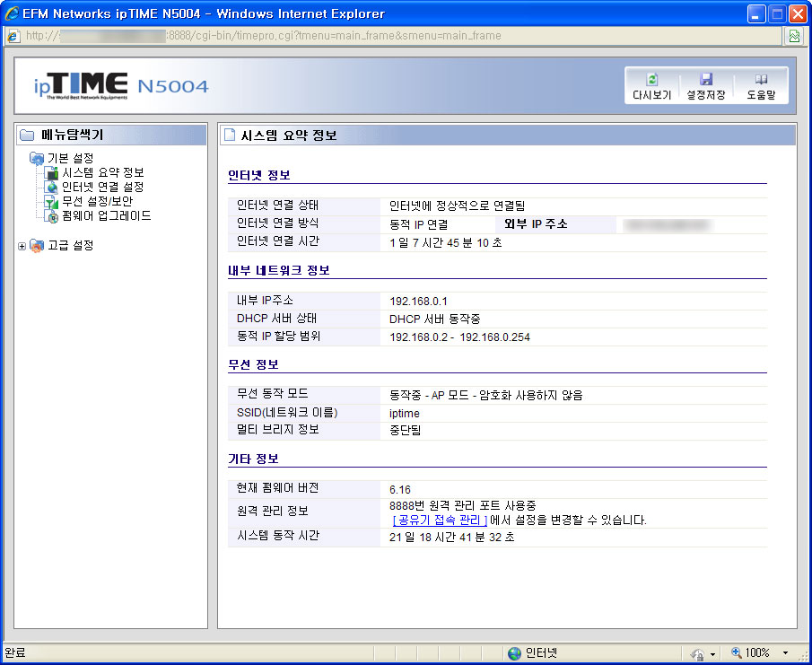Click the 무선 정보 section heading
This screenshot has height=665, width=812.
[253, 364]
